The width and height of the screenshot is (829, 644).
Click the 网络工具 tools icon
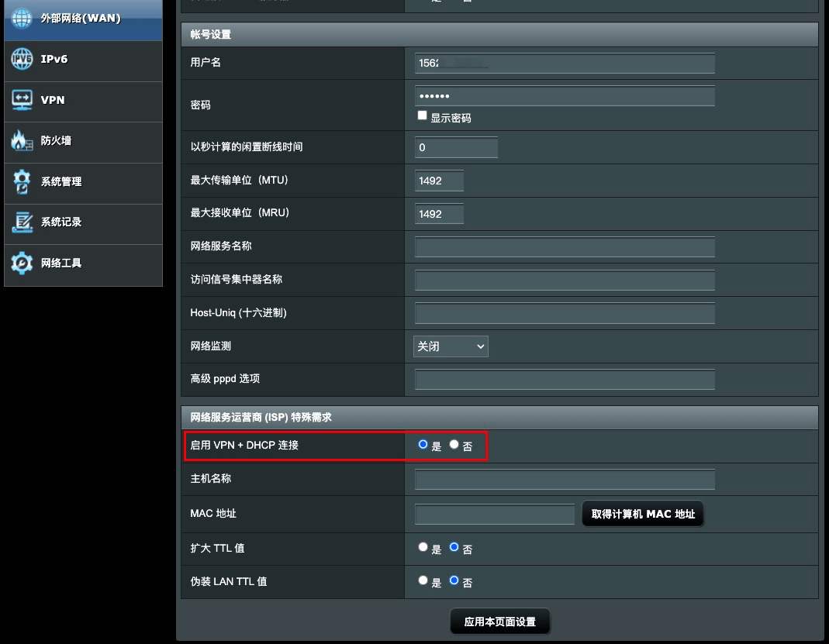[22, 263]
